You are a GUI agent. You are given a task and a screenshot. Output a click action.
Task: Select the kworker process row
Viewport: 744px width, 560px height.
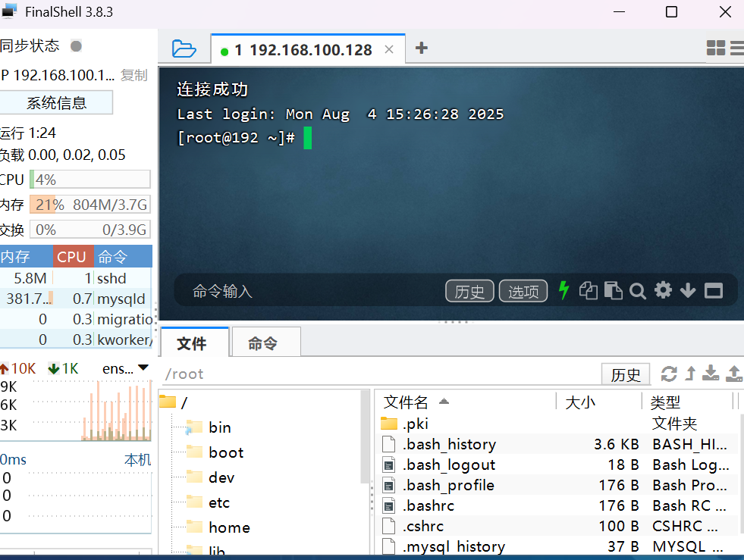coord(76,339)
